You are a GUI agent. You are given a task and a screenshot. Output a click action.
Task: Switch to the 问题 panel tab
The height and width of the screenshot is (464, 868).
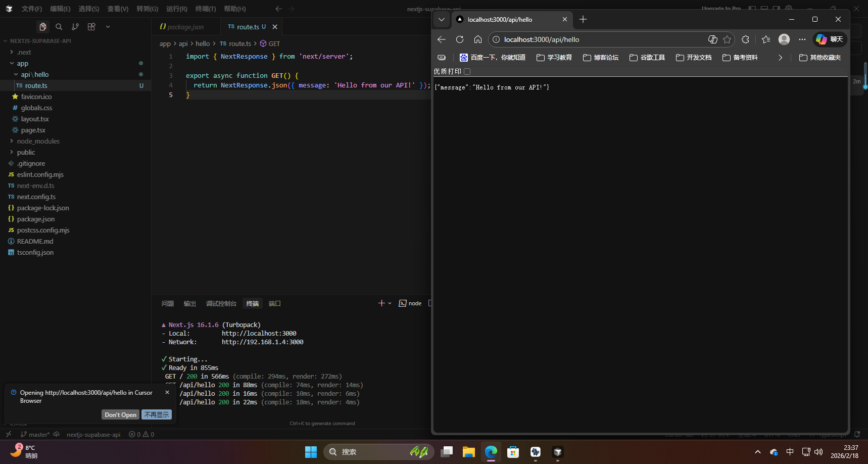click(168, 303)
